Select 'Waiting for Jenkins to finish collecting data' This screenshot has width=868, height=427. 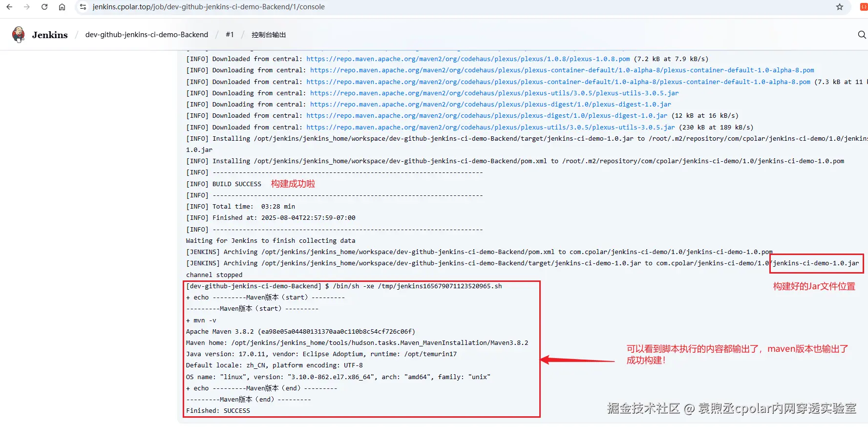coord(271,241)
